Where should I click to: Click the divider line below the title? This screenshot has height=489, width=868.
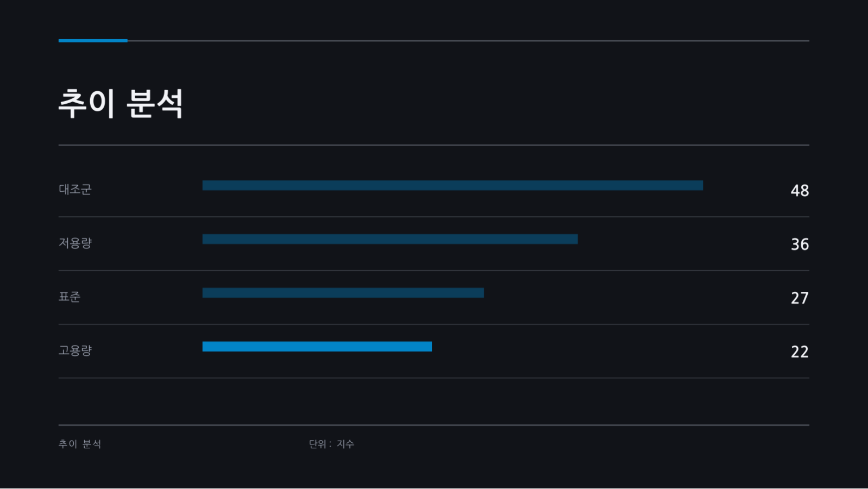[x=434, y=145]
